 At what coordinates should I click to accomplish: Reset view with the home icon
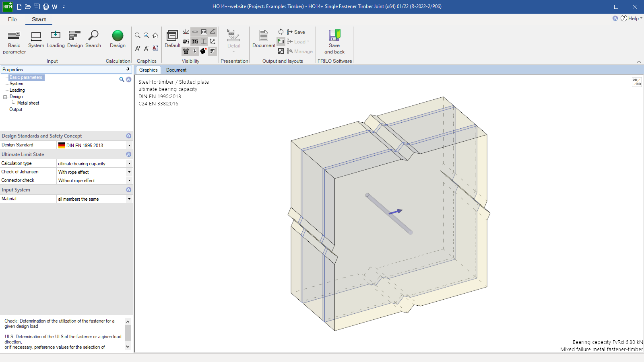155,35
